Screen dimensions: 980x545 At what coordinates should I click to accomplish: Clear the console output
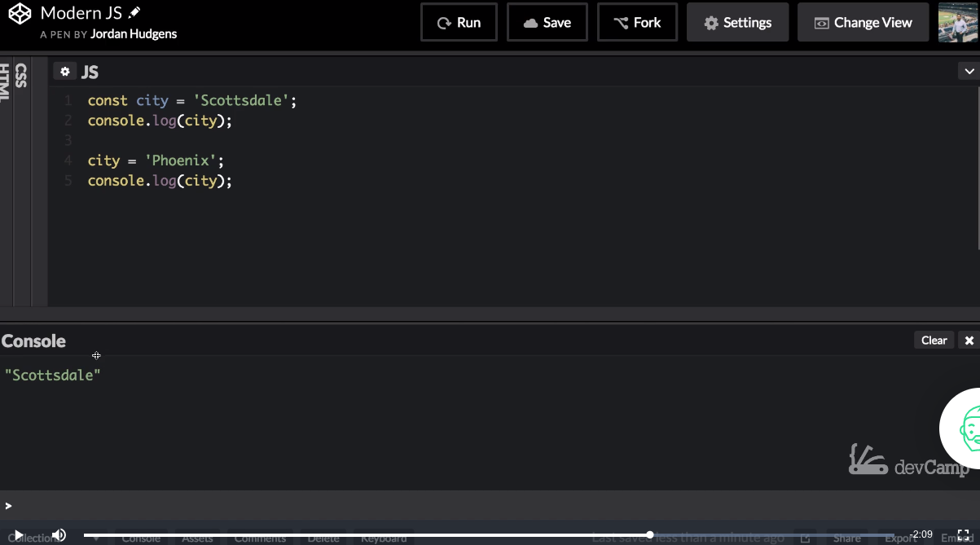934,341
